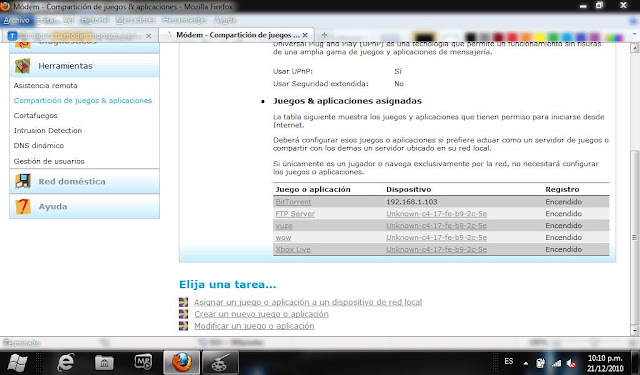Click the Firefox logo in title bar

5,7
